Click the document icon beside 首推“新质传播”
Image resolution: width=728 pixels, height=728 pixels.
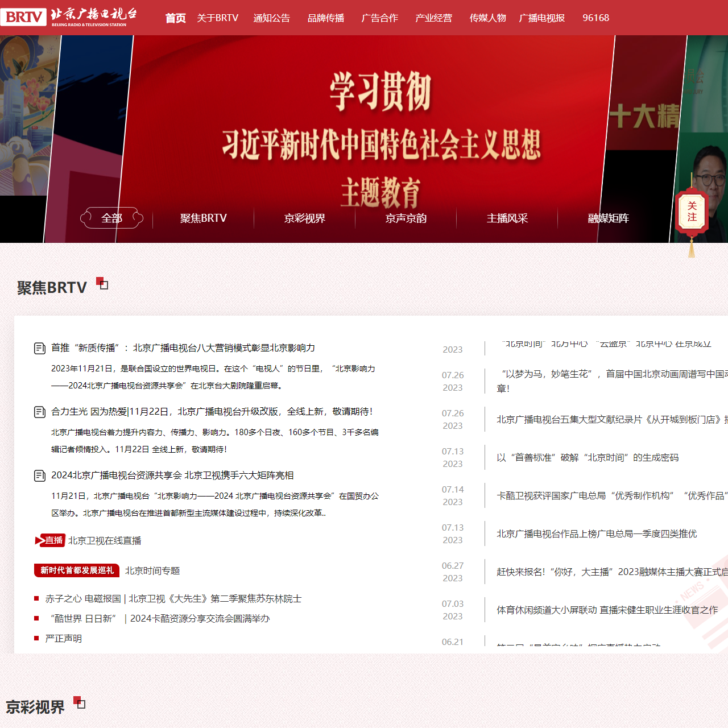[x=40, y=348]
